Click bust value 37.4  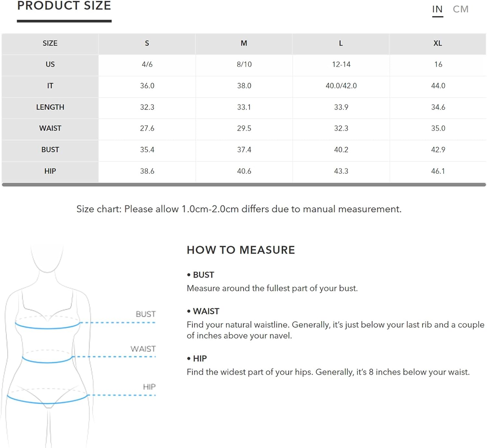pos(244,150)
